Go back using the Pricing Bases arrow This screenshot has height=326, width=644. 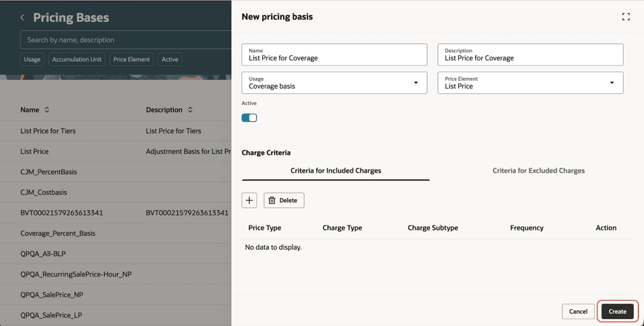pyautogui.click(x=22, y=18)
